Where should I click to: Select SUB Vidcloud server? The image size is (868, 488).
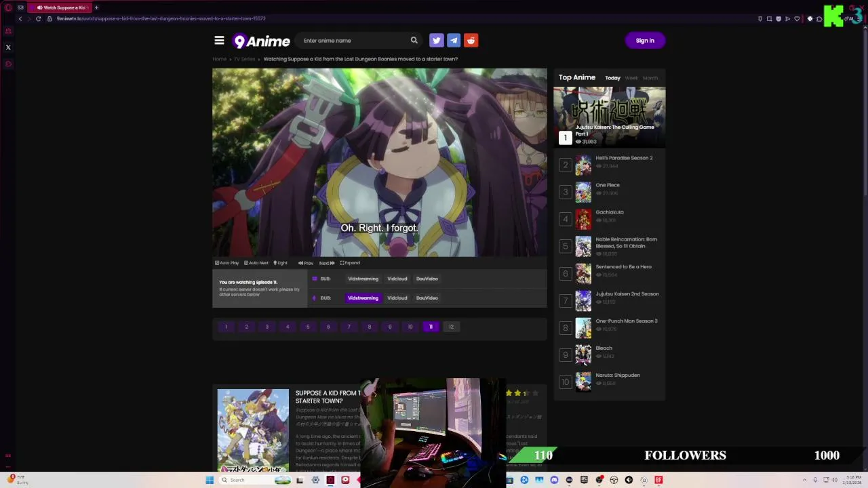point(397,279)
